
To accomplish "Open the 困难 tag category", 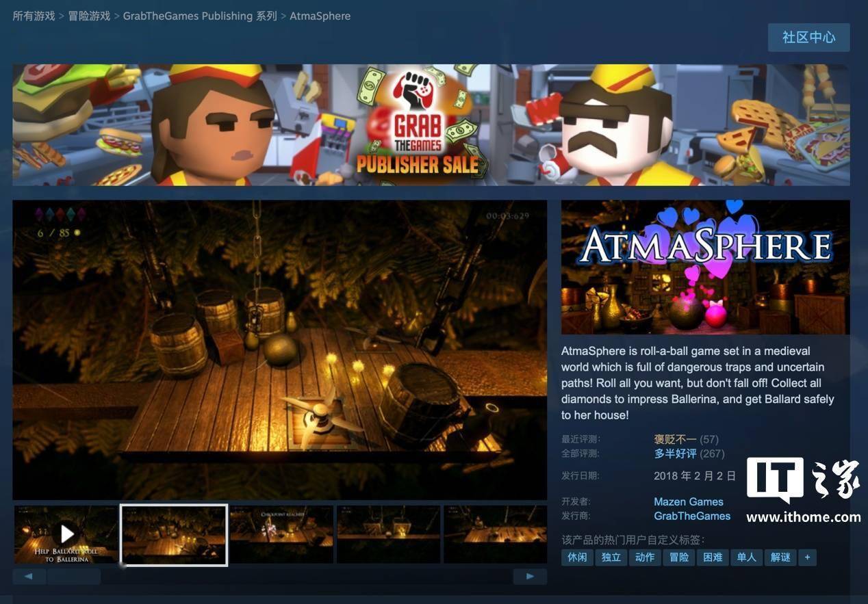I will point(713,557).
